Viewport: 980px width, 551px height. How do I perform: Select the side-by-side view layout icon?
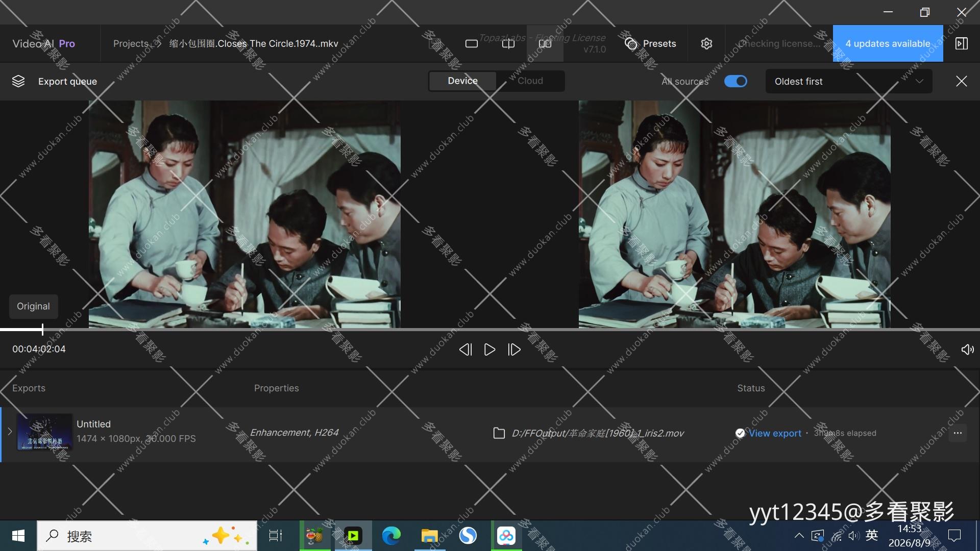click(x=545, y=44)
